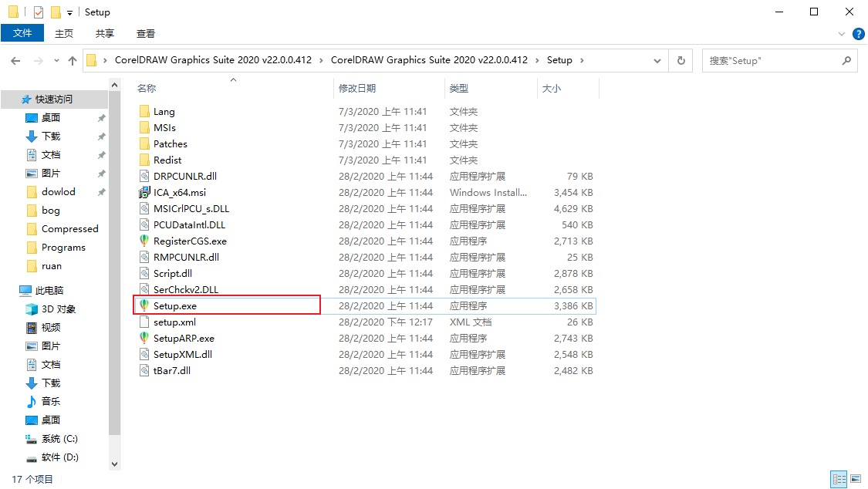The width and height of the screenshot is (868, 489).
Task: Click the XML 文档 type cell
Action: [x=471, y=322]
